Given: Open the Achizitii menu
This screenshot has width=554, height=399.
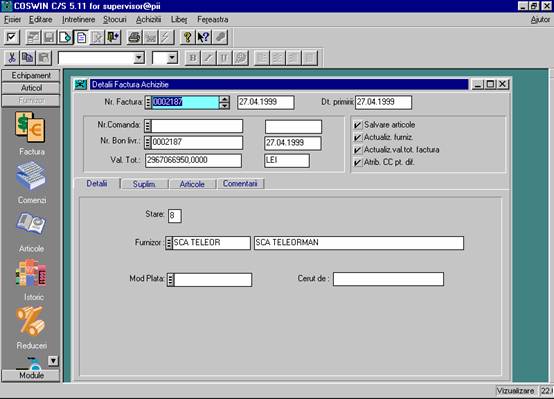Looking at the screenshot, I should 148,20.
